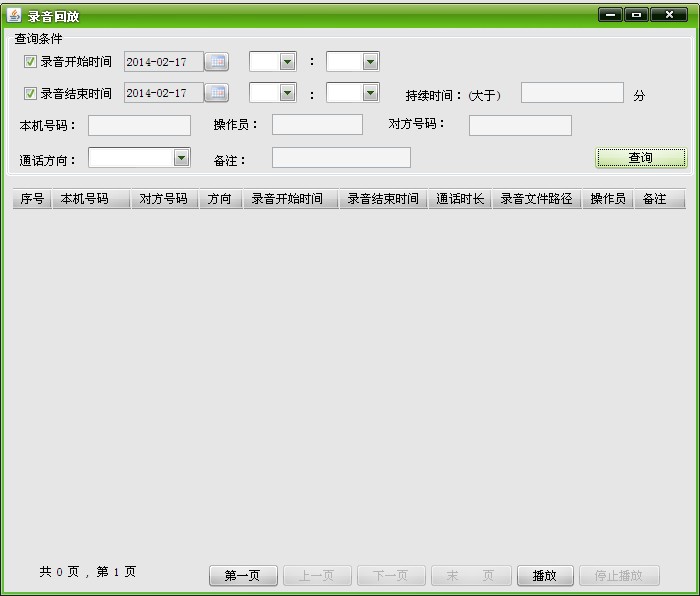Toggle the 录音开始时间 checkbox
This screenshot has height=596, width=700.
tap(30, 62)
